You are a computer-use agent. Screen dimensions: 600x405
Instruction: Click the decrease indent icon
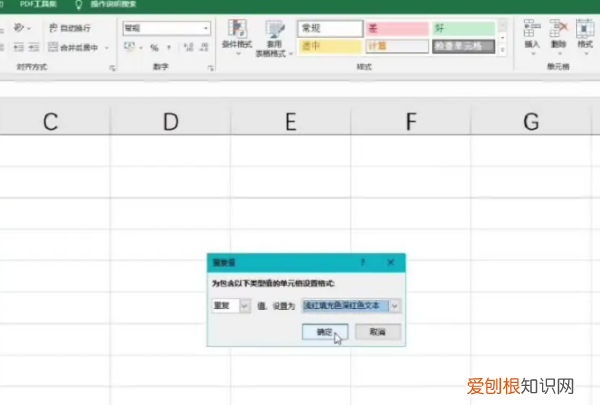click(x=18, y=47)
